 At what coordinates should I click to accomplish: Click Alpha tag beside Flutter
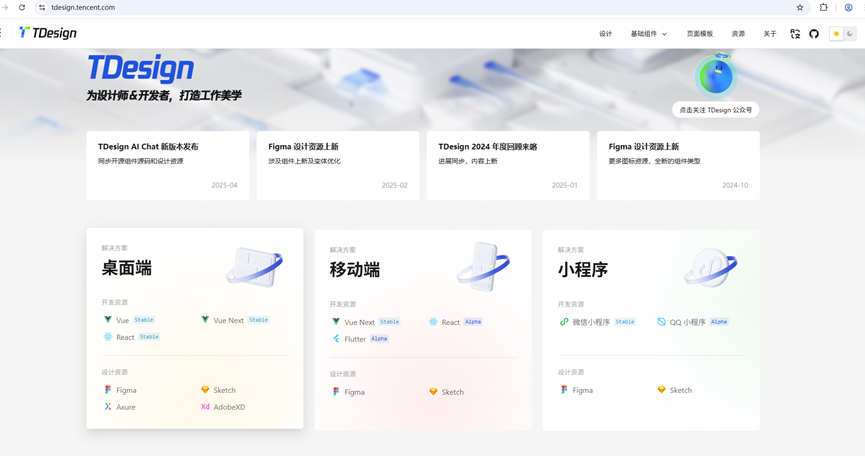coord(379,339)
